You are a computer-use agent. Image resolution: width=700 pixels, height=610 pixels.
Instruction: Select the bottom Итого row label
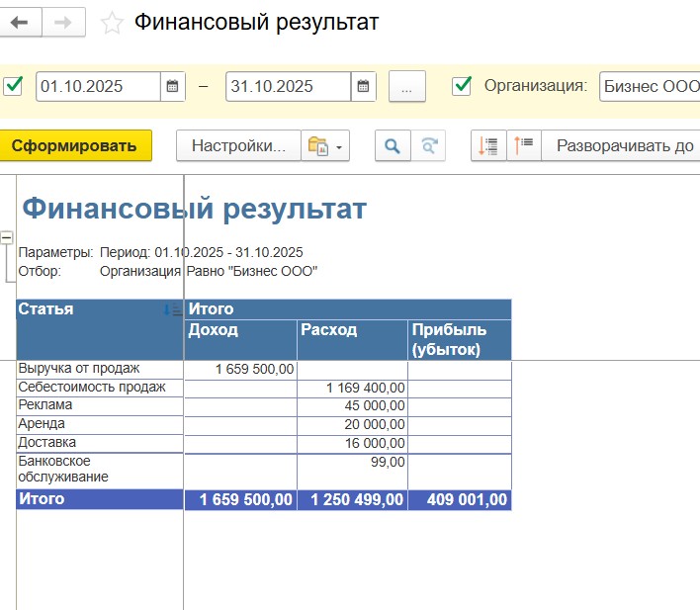(100, 499)
